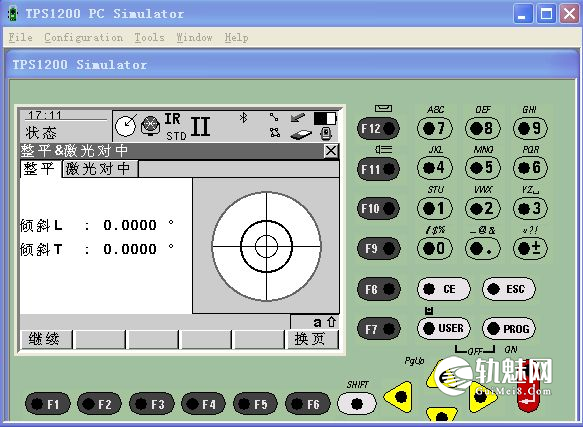Click the F7 function key
This screenshot has height=427, width=583.
(x=378, y=329)
